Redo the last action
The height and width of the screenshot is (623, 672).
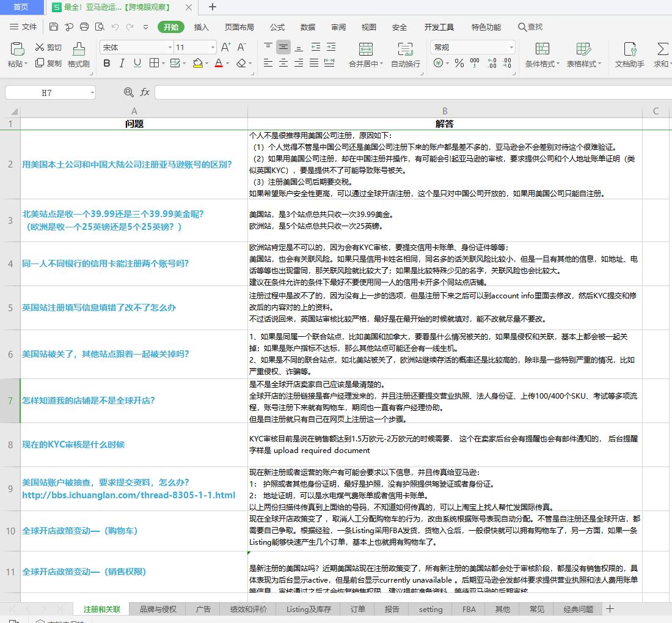click(130, 27)
